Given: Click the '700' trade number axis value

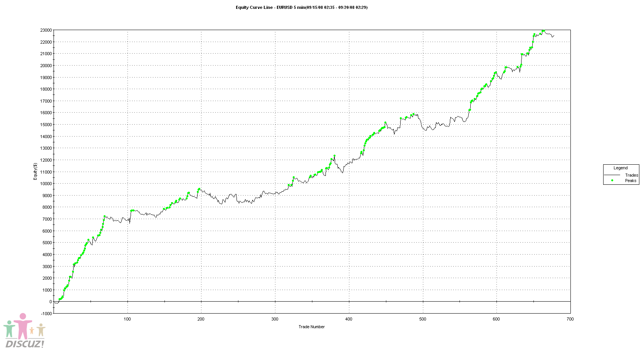Looking at the screenshot, I should coord(570,319).
